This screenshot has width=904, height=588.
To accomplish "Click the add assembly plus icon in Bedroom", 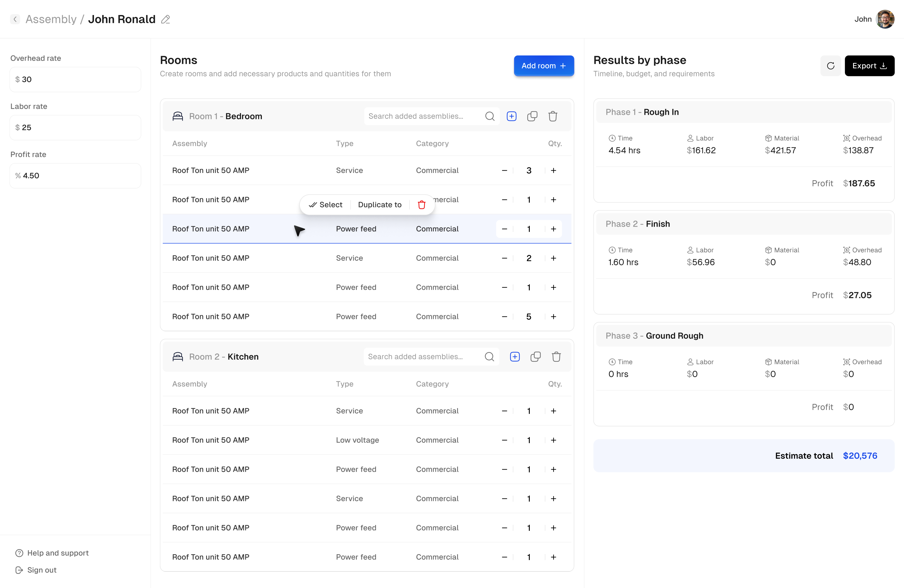I will tap(511, 116).
